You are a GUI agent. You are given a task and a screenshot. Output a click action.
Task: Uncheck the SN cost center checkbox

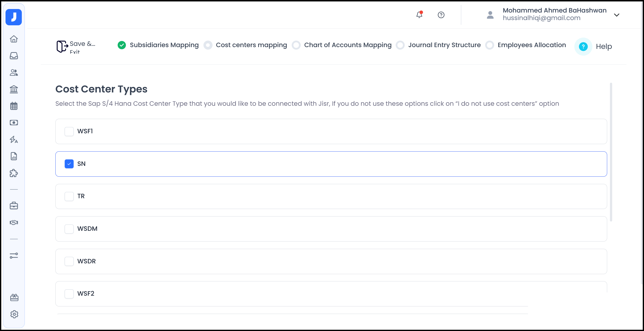(69, 164)
